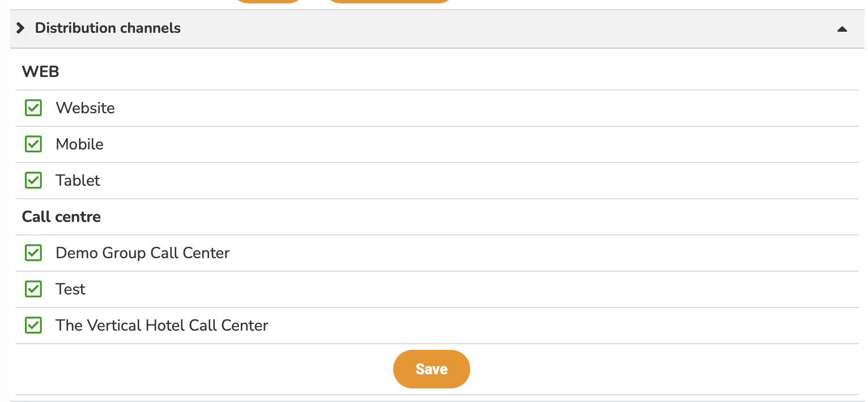
Task: Click the chevron icon beside Distribution channels
Action: point(20,28)
